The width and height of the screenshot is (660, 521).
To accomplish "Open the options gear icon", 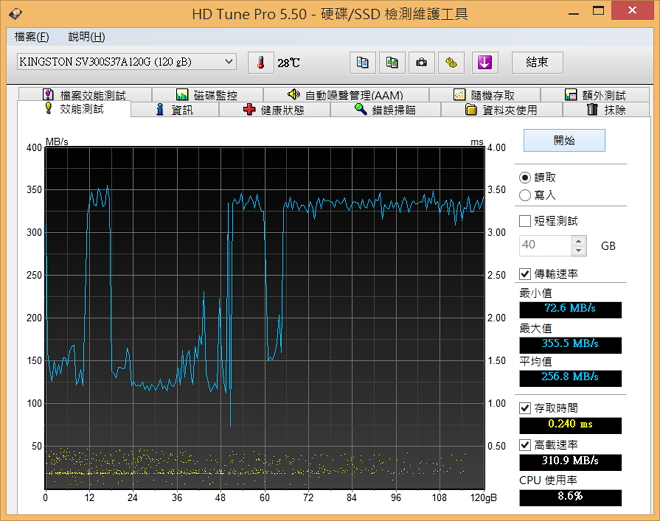I will [x=451, y=63].
